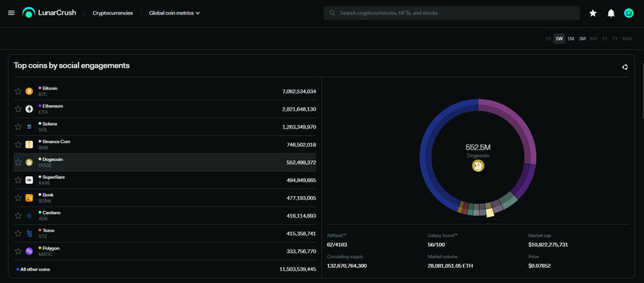Viewport: 644px width, 283px height.
Task: Select the SuperRare row in list
Action: point(165,180)
